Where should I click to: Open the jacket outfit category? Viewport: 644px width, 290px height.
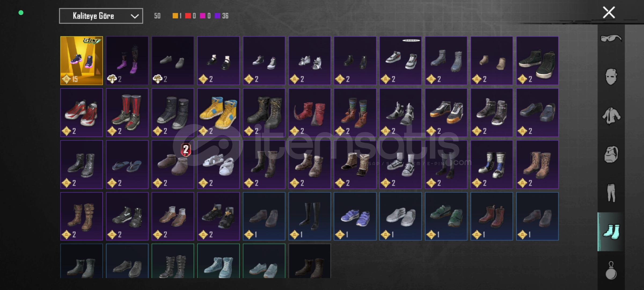tap(611, 116)
